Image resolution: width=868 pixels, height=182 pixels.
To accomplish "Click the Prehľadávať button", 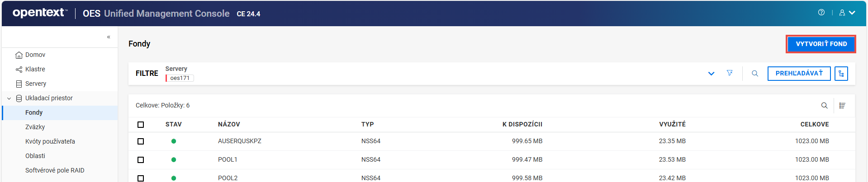I will coord(799,74).
